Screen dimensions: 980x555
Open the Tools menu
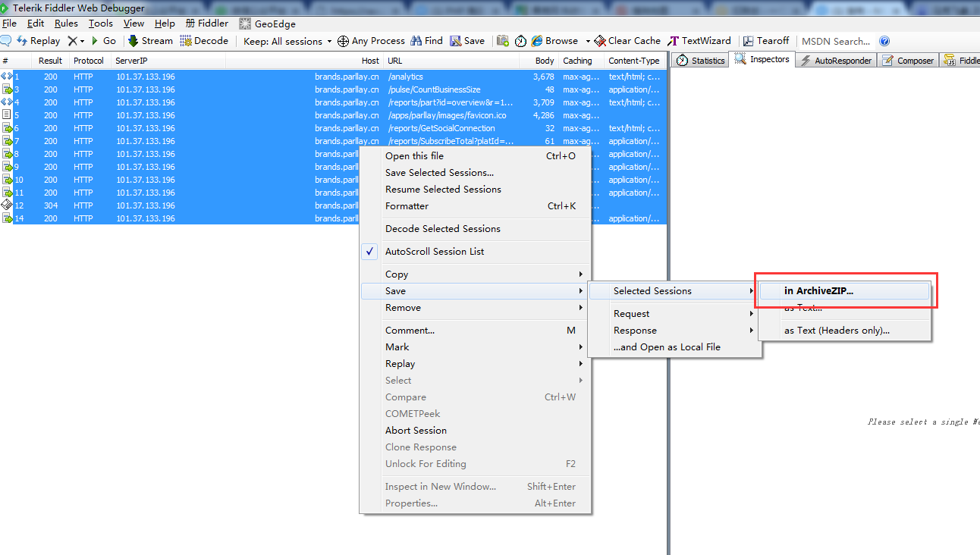100,24
